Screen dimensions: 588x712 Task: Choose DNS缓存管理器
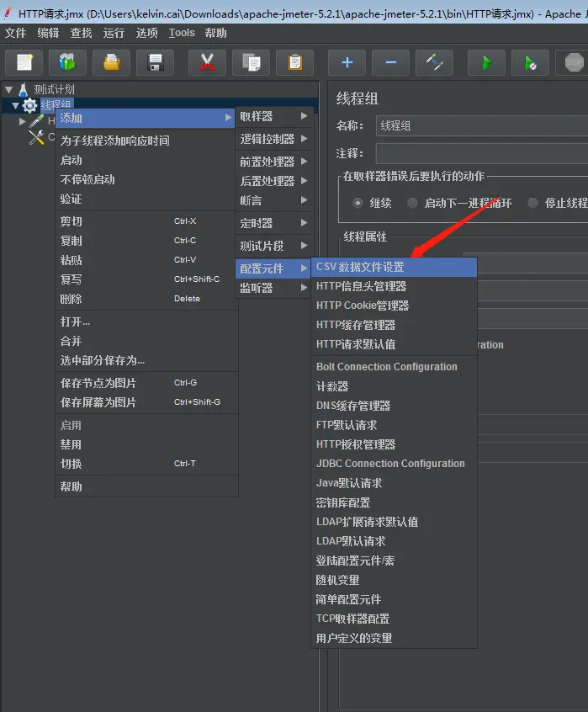(x=394, y=406)
